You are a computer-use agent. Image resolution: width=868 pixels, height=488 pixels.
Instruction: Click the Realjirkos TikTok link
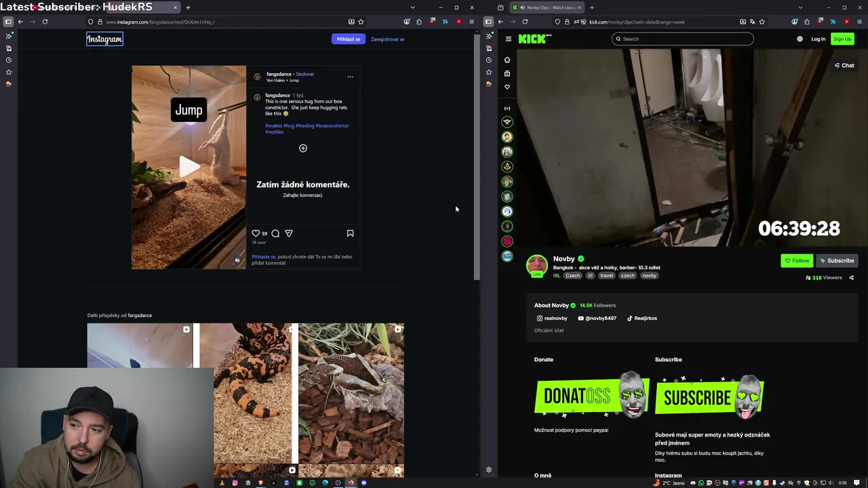point(642,318)
